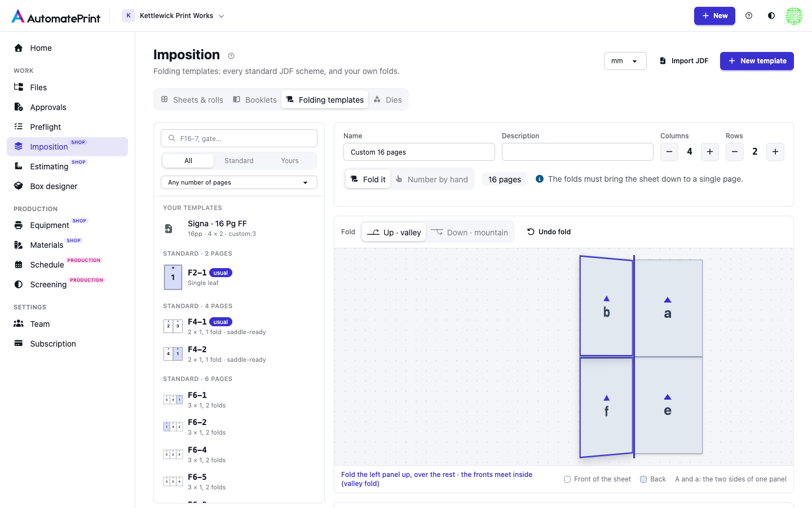Check the Front of the sheet checkbox
The height and width of the screenshot is (508, 812).
(x=567, y=479)
